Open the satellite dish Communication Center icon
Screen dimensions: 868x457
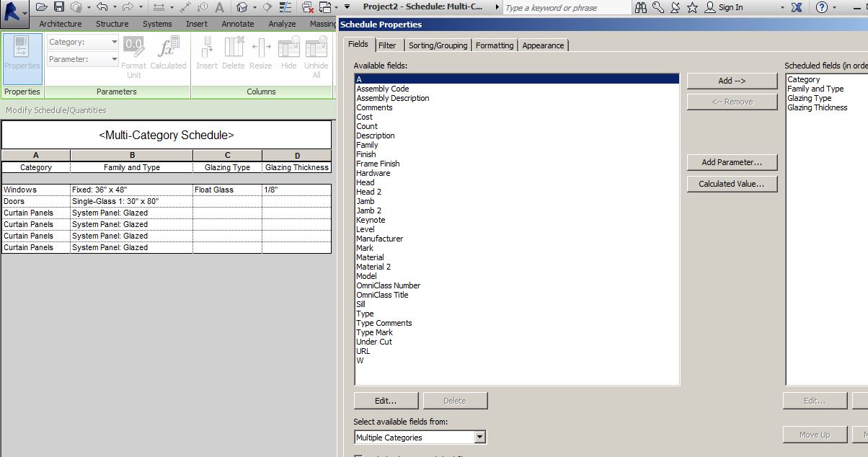(676, 7)
